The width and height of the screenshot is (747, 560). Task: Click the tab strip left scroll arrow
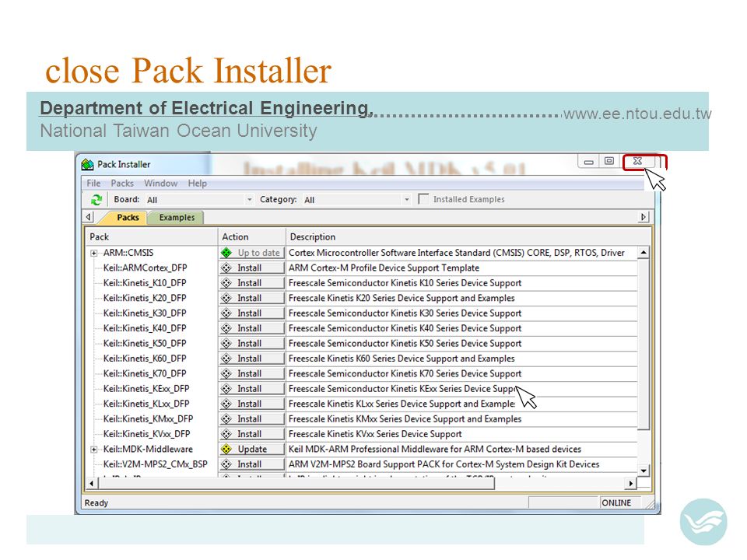tap(89, 217)
